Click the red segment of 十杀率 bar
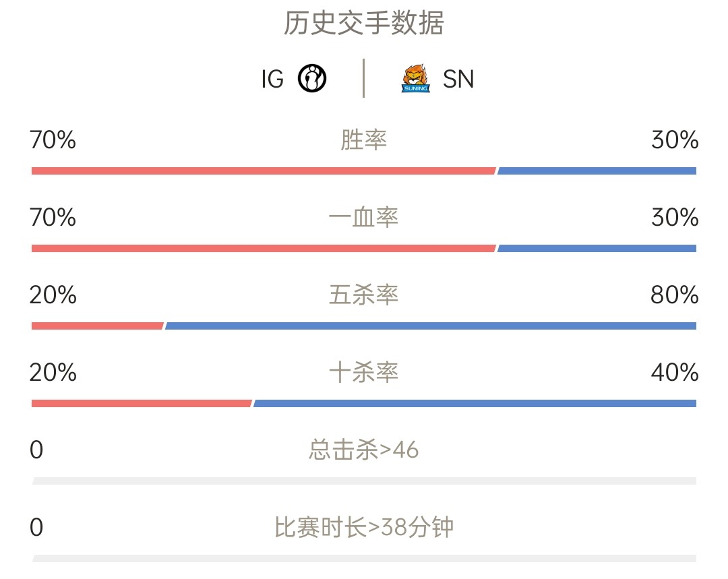This screenshot has width=728, height=579. tap(142, 404)
